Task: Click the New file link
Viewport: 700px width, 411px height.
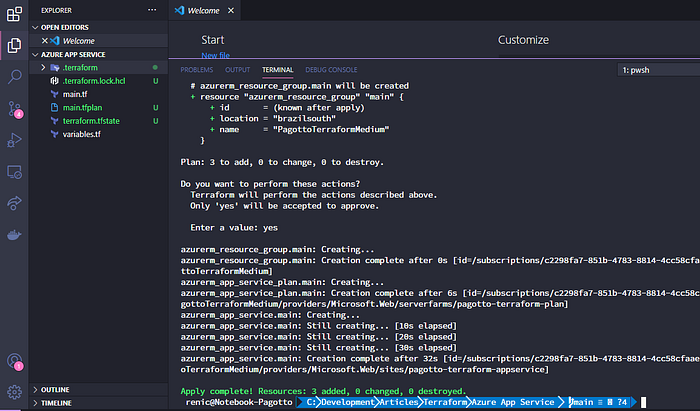Action: pyautogui.click(x=216, y=55)
